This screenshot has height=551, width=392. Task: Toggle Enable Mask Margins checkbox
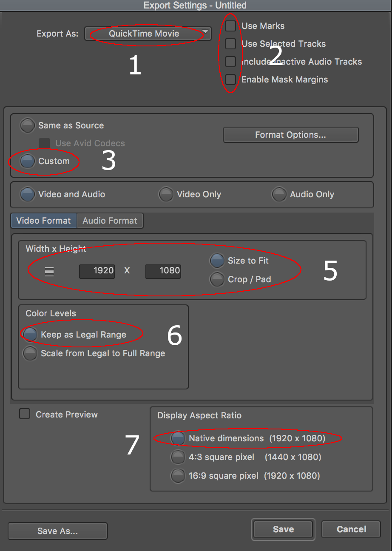pyautogui.click(x=230, y=80)
